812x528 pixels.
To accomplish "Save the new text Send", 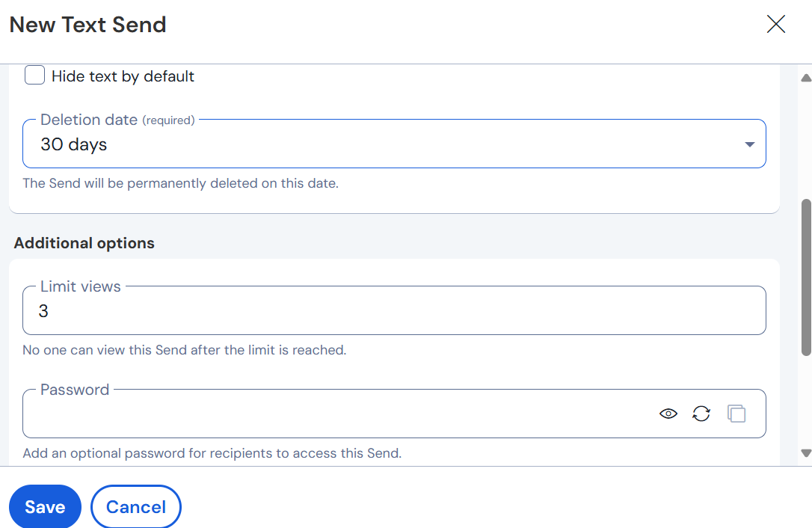I will point(45,506).
